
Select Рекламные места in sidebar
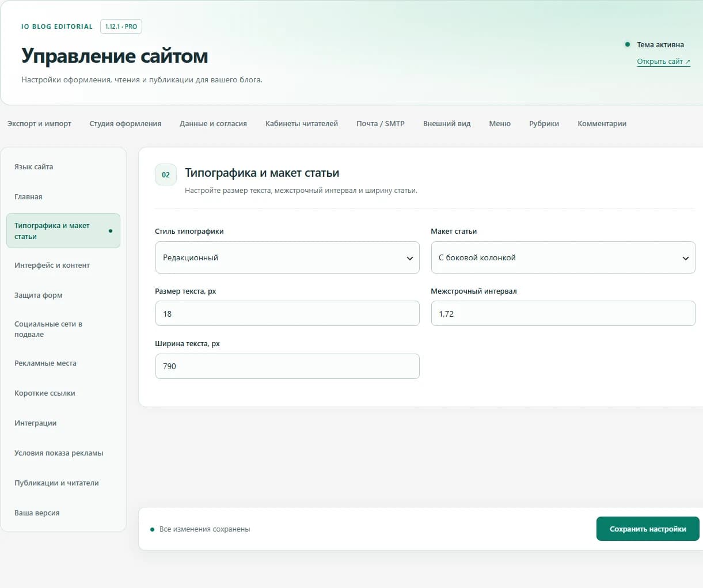coord(63,363)
